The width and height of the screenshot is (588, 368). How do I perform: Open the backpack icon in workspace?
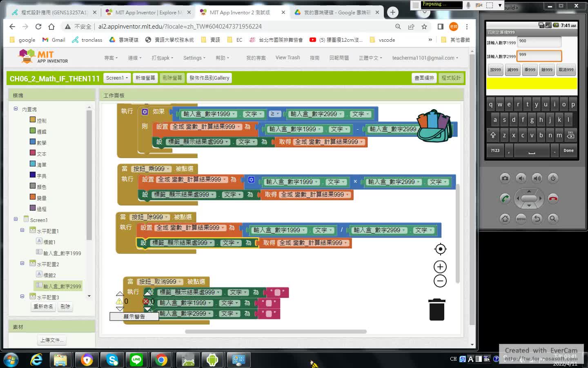pyautogui.click(x=434, y=126)
